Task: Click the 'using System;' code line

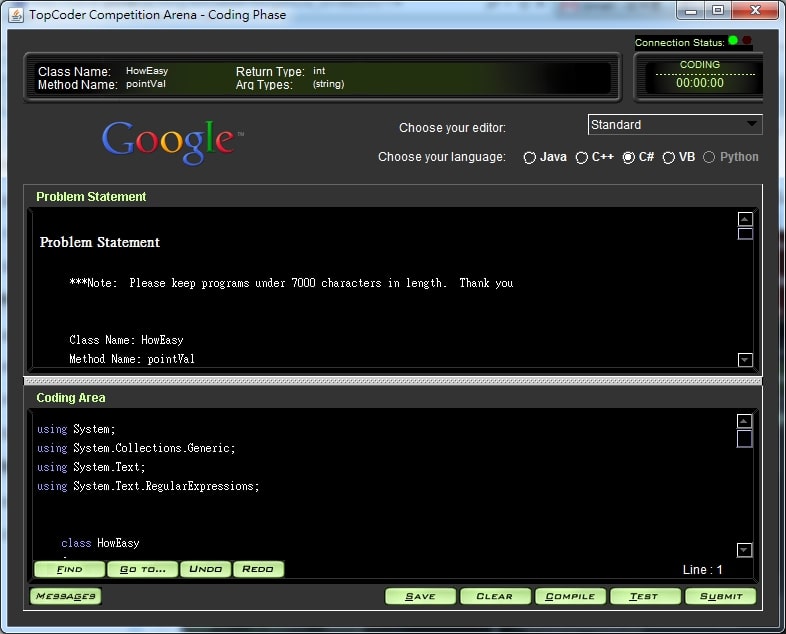Action: (76, 430)
